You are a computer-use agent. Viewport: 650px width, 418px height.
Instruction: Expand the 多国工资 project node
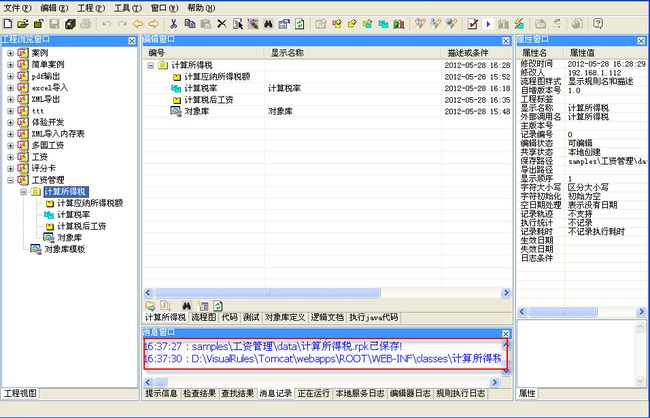[x=11, y=146]
